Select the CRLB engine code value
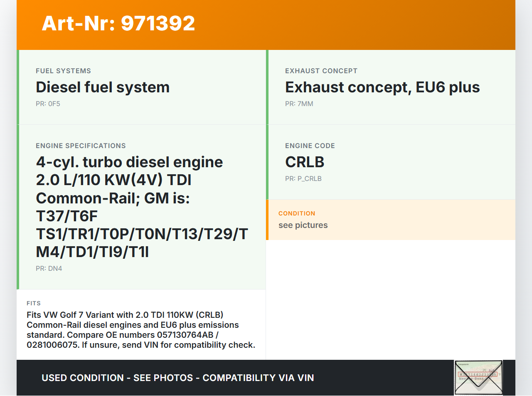This screenshot has width=532, height=396. coord(304,162)
